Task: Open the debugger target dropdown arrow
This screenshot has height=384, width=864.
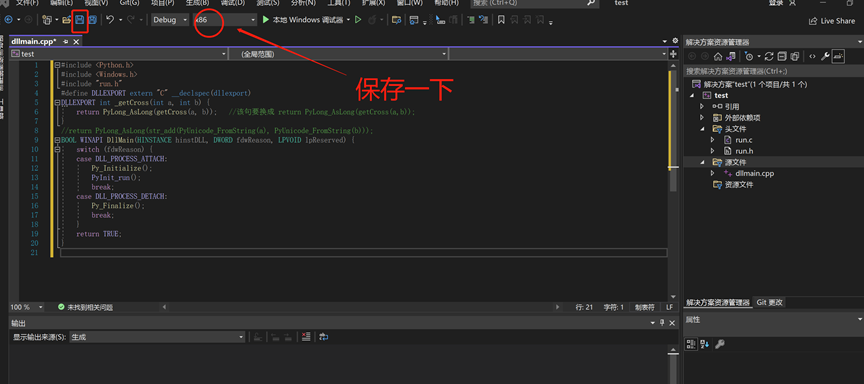Action: [x=348, y=20]
